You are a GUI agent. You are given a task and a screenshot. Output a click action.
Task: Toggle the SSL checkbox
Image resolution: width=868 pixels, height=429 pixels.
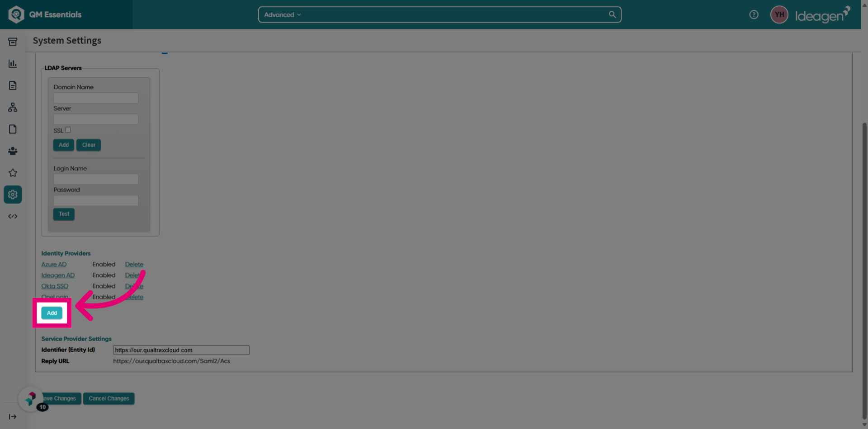point(68,130)
